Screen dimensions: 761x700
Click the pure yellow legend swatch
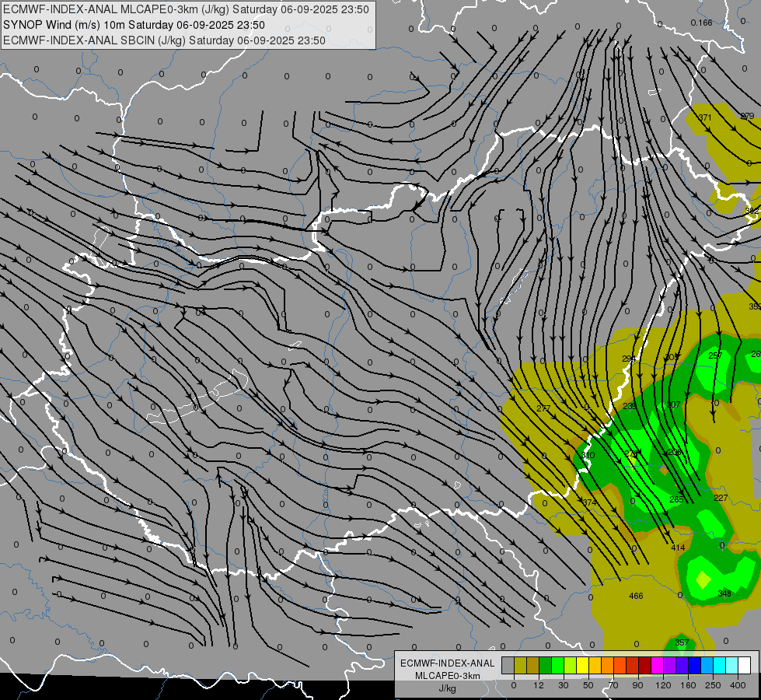coord(582,665)
